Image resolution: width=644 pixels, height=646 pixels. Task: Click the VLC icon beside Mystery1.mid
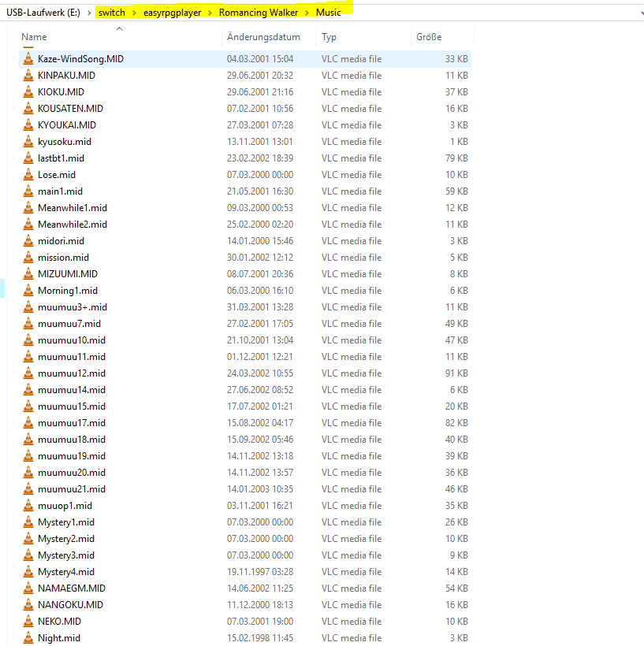point(28,522)
